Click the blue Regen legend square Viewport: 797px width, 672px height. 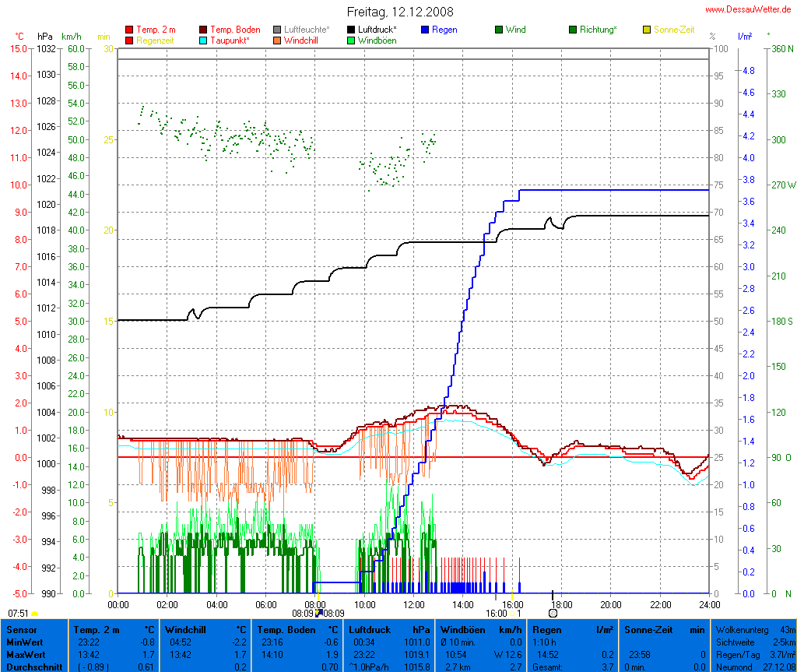click(425, 30)
